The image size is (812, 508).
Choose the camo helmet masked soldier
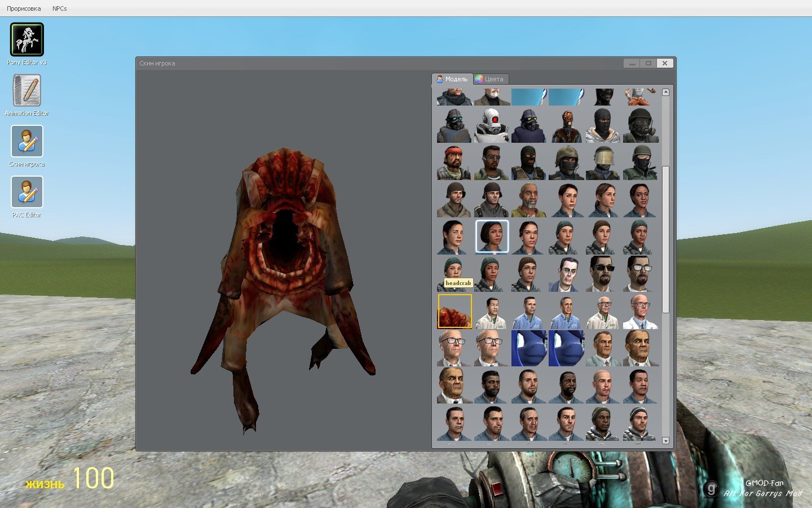(x=566, y=163)
